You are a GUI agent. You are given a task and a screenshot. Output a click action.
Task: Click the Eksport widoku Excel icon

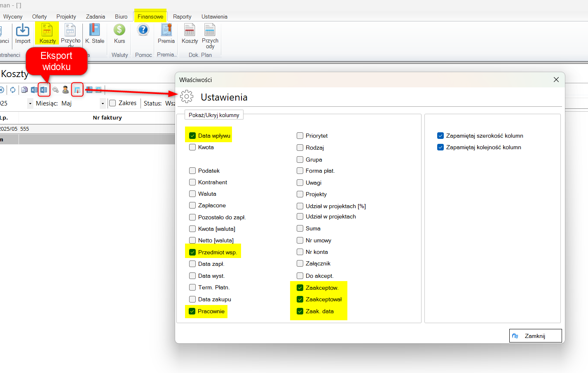[x=44, y=90]
